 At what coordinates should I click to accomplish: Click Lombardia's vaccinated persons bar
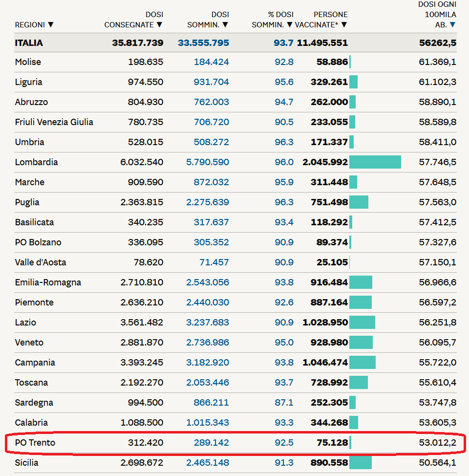tap(375, 162)
